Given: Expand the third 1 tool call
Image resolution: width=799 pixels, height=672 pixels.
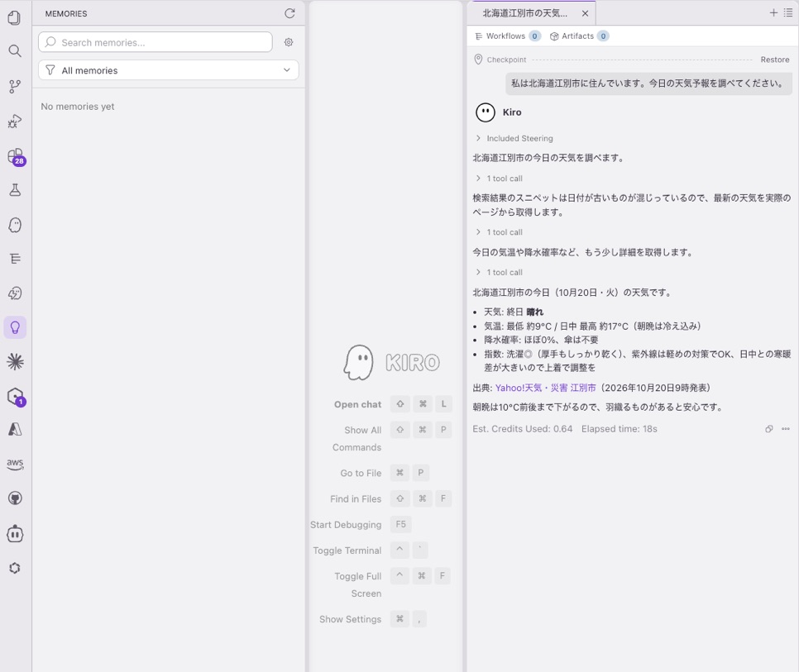Looking at the screenshot, I should (499, 273).
